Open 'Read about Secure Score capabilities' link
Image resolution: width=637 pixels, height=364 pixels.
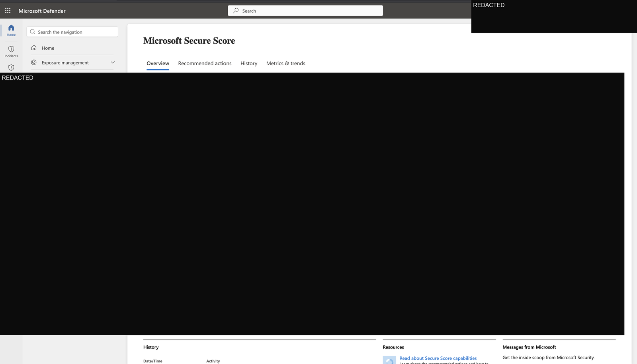438,358
